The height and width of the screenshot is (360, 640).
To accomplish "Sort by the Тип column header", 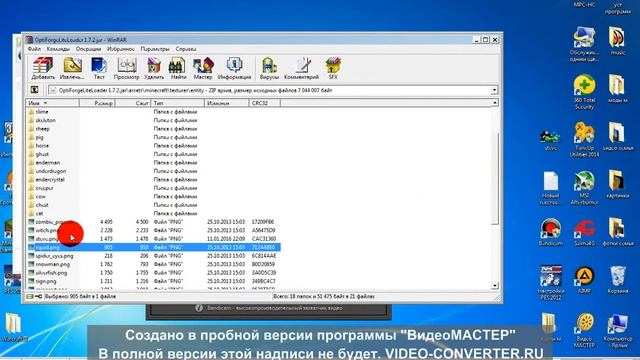I will coord(178,103).
